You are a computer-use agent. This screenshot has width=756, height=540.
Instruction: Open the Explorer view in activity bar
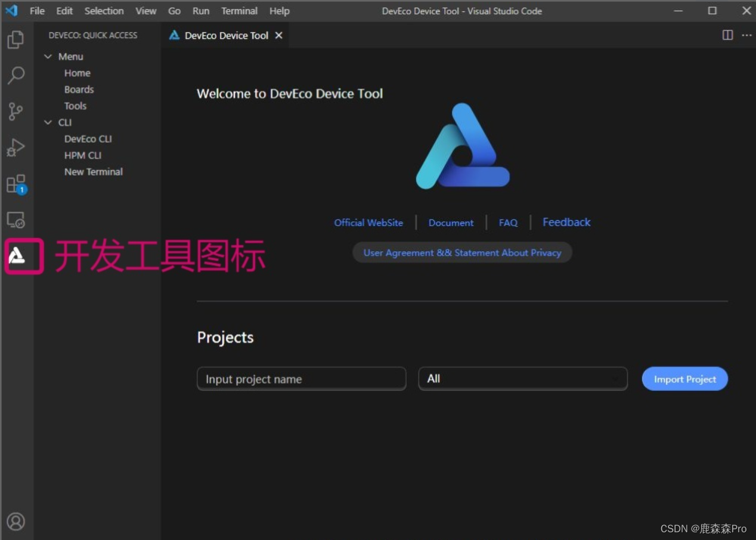coord(16,40)
